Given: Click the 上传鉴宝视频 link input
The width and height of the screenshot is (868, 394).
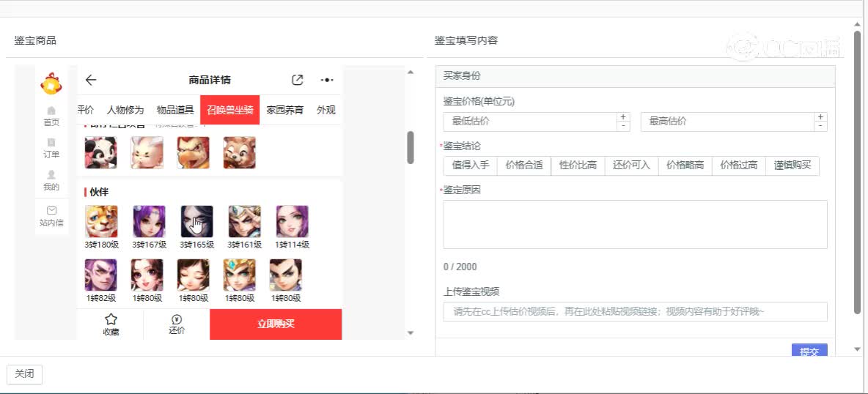Looking at the screenshot, I should 635,311.
